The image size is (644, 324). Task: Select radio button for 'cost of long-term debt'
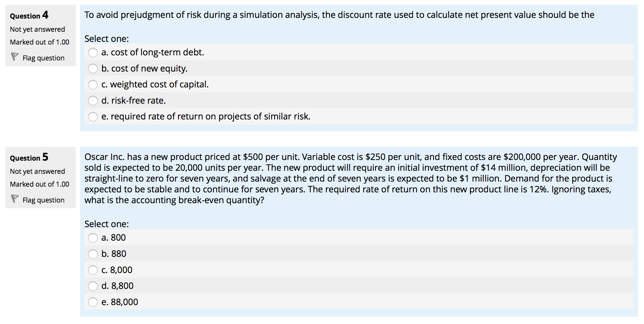pos(93,53)
